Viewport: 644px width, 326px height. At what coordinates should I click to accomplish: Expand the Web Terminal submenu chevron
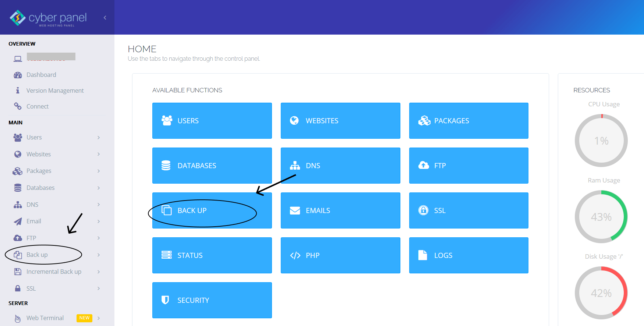(99, 318)
